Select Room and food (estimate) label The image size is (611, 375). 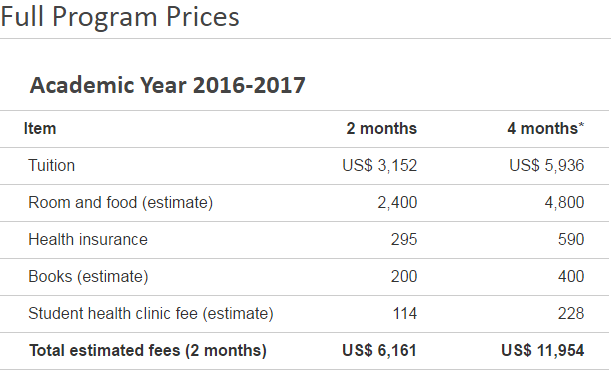tap(120, 203)
